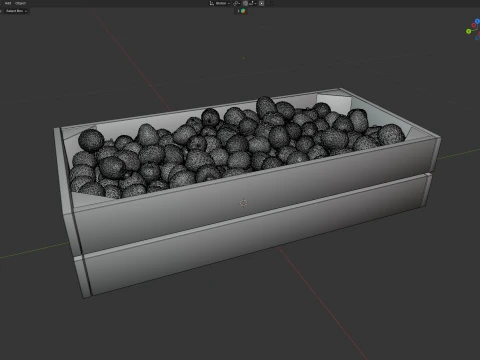This screenshot has width=480, height=360.
Task: Open the Add menu in viewport header
Action: [8, 3]
